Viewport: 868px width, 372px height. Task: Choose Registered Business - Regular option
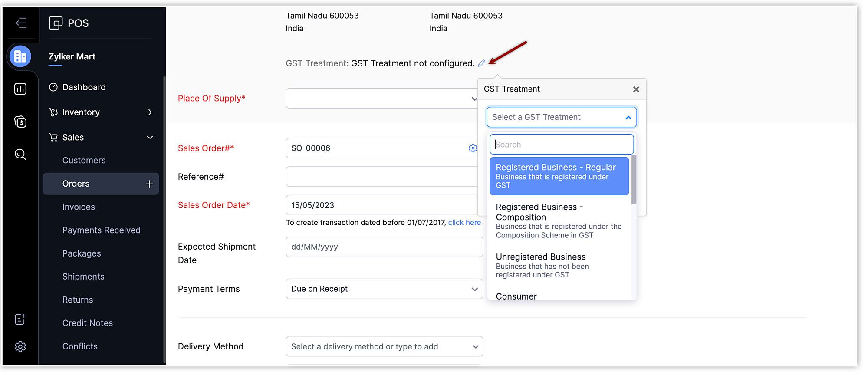point(559,176)
